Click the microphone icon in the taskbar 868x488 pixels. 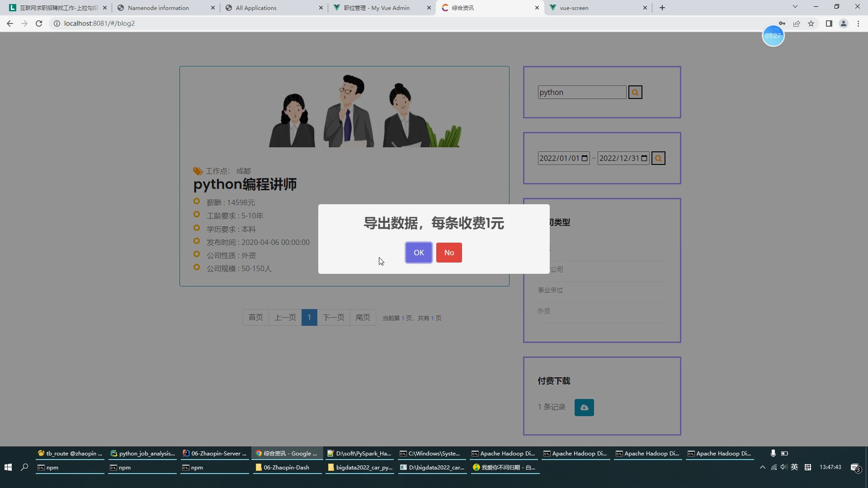[773, 453]
